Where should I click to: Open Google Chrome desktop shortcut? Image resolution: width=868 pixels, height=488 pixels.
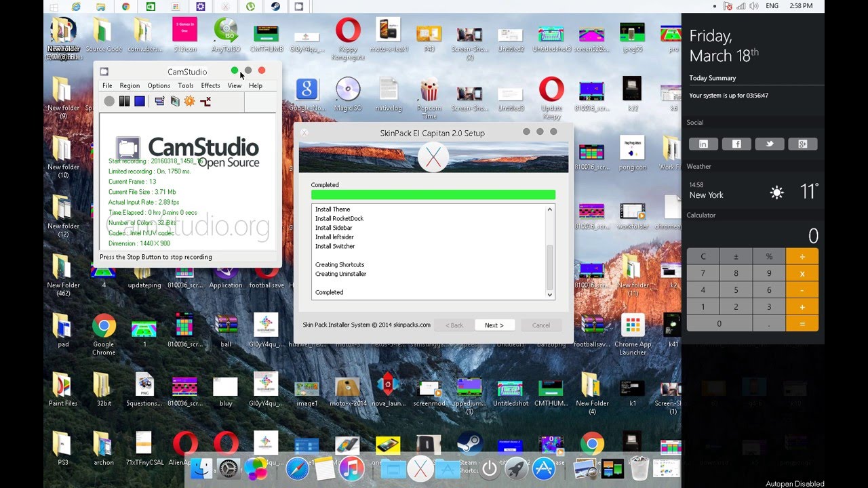pyautogui.click(x=104, y=333)
